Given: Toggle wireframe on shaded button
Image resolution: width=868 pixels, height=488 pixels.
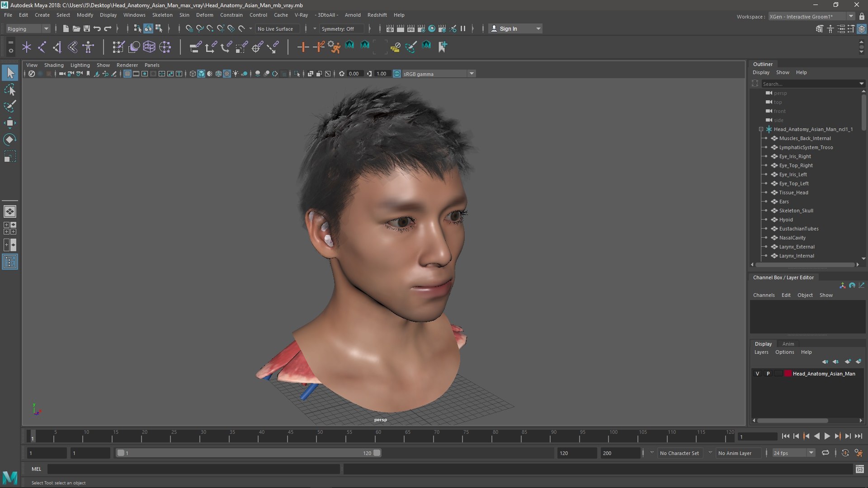Looking at the screenshot, I should (x=218, y=74).
